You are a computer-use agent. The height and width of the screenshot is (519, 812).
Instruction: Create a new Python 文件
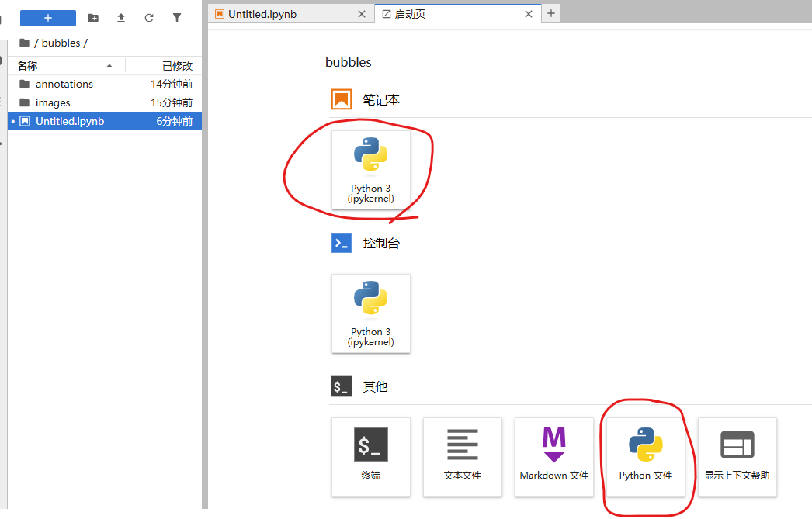646,457
